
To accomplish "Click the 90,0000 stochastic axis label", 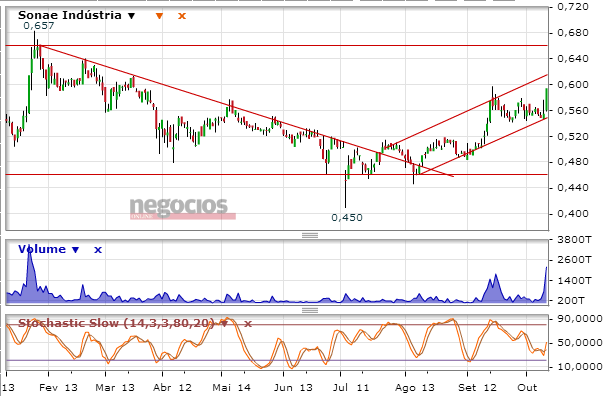I will 579,319.
